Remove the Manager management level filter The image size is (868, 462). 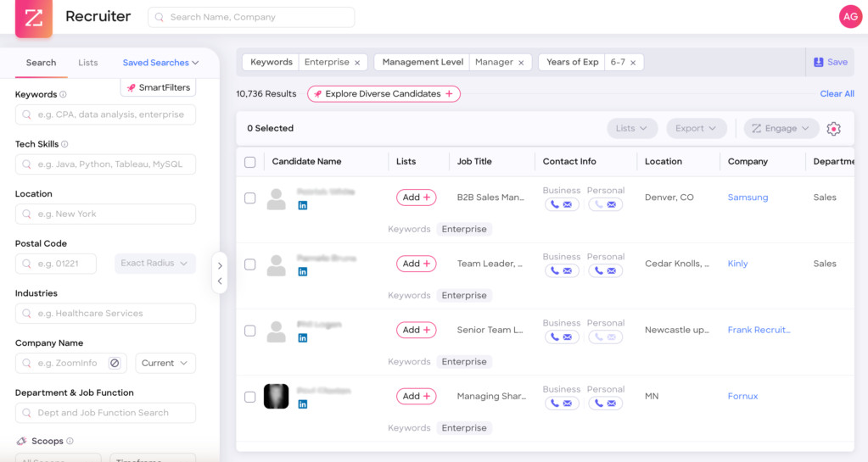[521, 63]
